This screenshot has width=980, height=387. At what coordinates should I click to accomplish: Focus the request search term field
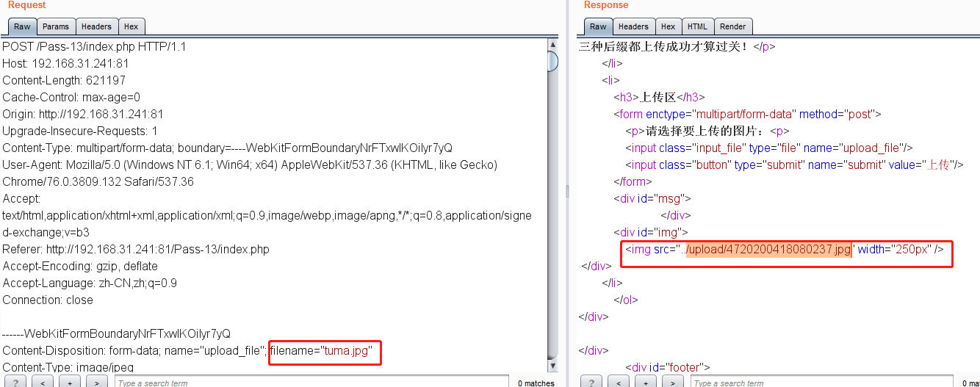coord(311,382)
